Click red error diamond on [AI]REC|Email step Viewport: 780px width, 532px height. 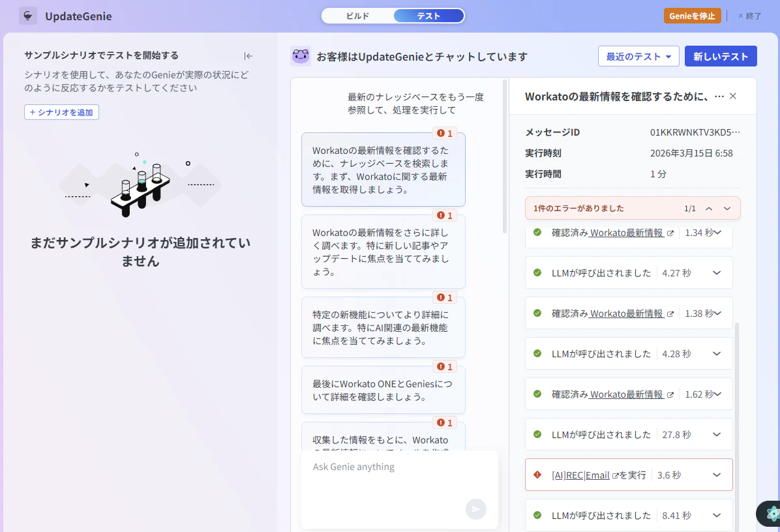click(537, 475)
